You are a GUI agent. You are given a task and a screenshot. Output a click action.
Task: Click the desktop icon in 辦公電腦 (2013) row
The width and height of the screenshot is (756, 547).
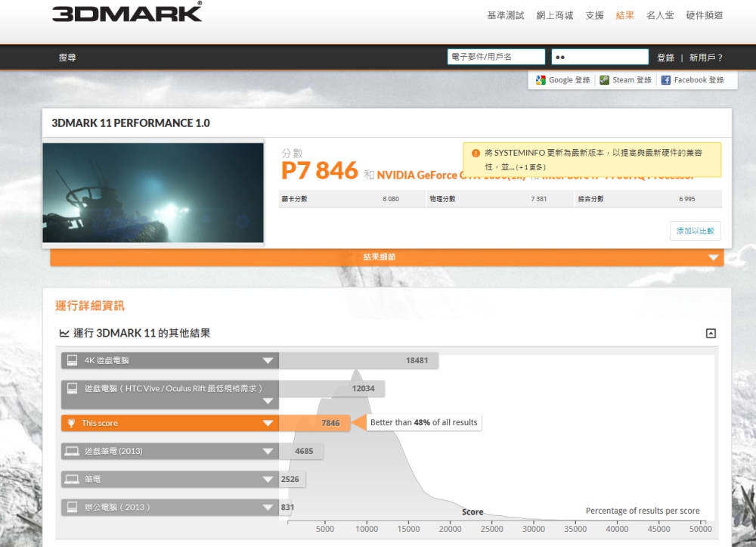pos(73,507)
